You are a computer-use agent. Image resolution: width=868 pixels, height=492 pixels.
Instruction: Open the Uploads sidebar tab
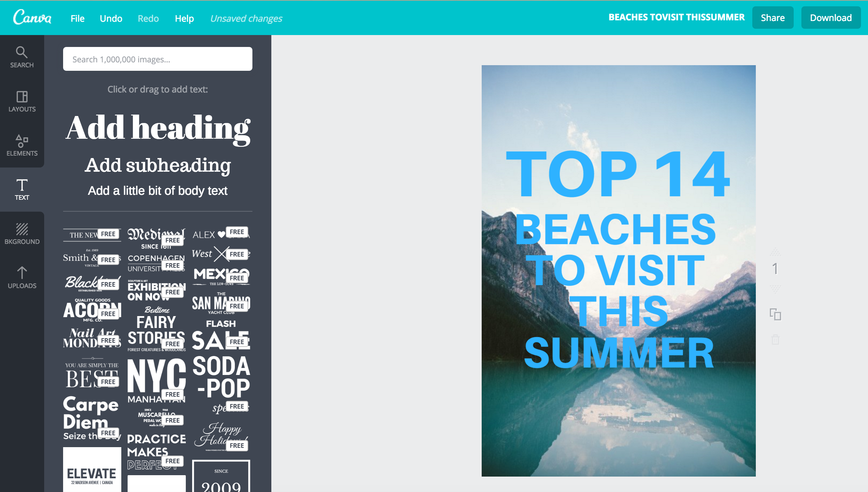[x=22, y=278]
